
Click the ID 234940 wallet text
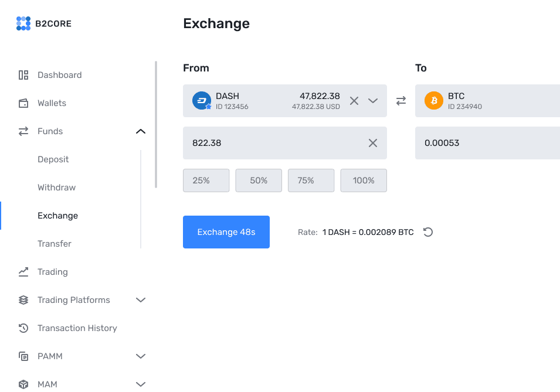pyautogui.click(x=464, y=107)
